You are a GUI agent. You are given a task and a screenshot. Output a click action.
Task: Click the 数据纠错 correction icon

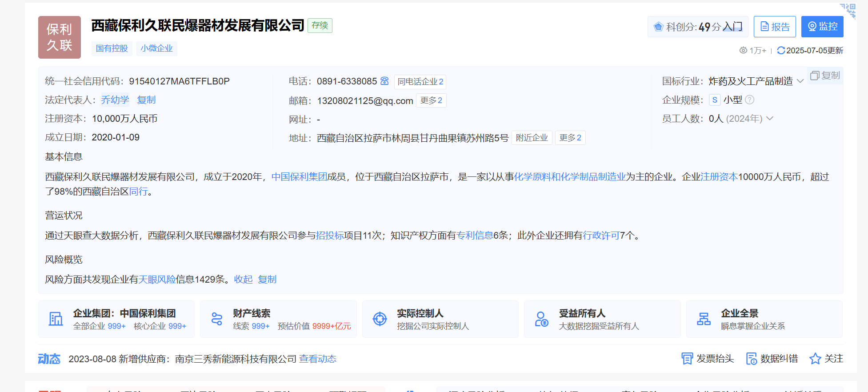(x=751, y=359)
